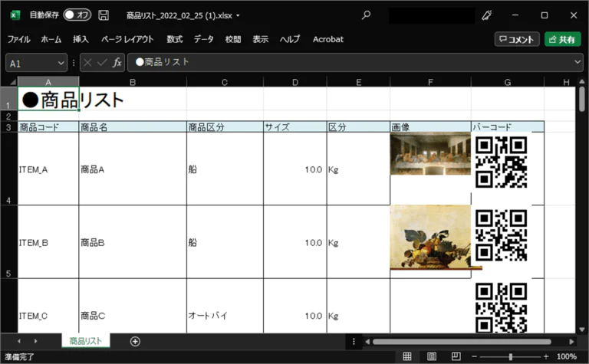Click the previous sheet navigation arrow
The height and width of the screenshot is (364, 589).
coord(19,341)
